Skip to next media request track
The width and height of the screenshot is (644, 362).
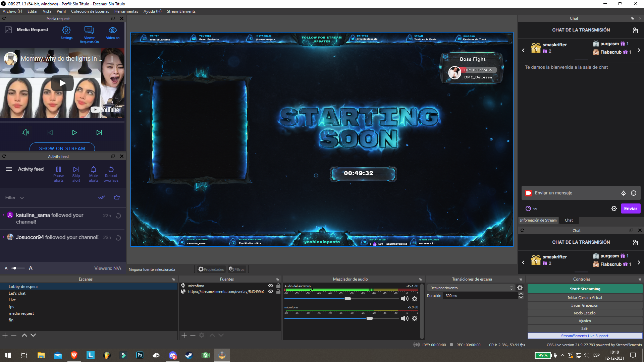[x=99, y=132]
